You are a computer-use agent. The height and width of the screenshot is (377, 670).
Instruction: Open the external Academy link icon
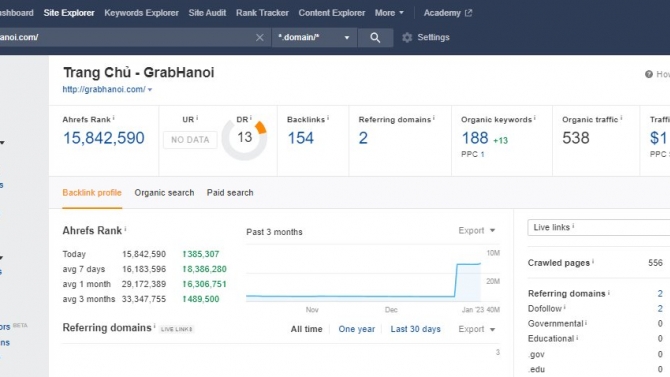click(x=468, y=13)
